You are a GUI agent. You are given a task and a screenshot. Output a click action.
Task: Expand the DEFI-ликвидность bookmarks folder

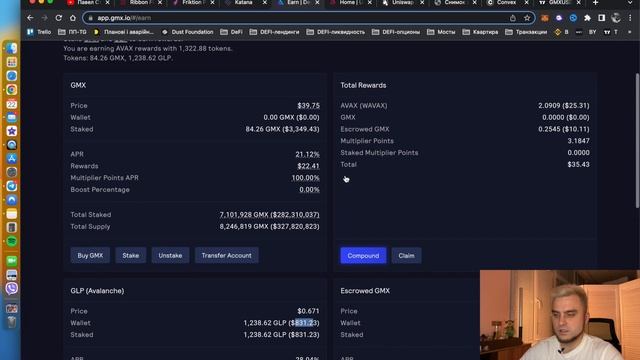click(336, 32)
